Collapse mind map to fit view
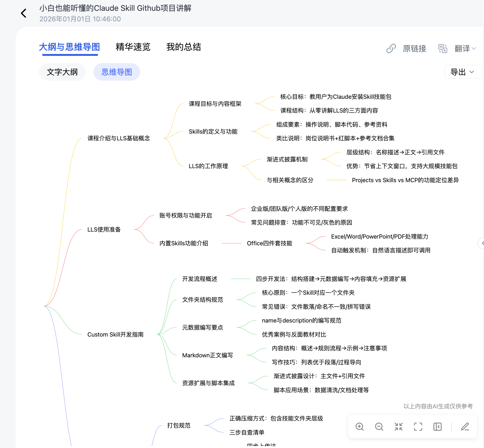 point(398,427)
